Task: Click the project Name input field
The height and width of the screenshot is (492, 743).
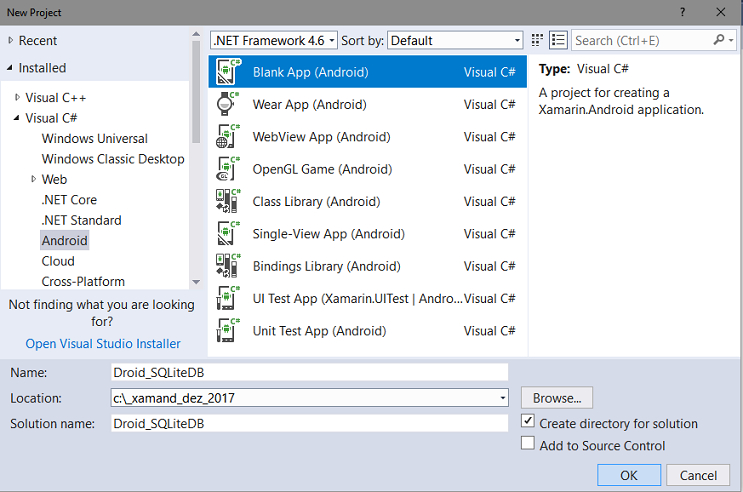Action: pyautogui.click(x=309, y=372)
